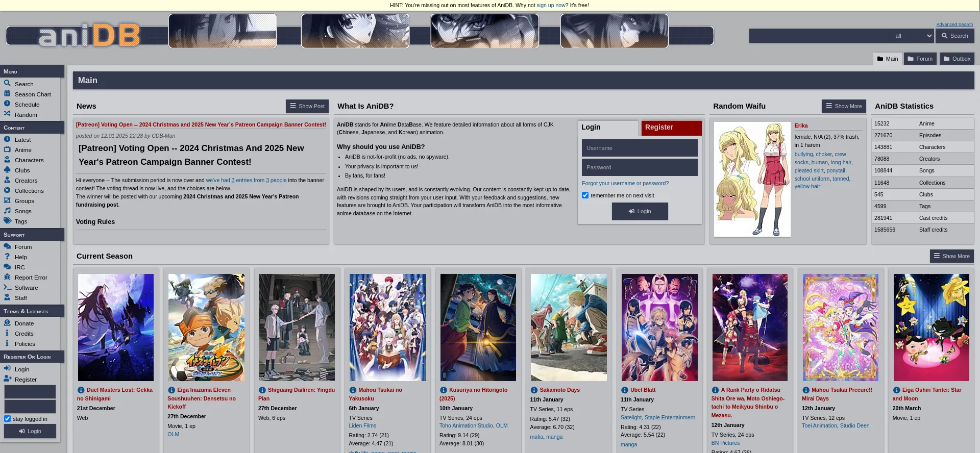Click the top search text box
The image size is (980, 453).
point(820,36)
